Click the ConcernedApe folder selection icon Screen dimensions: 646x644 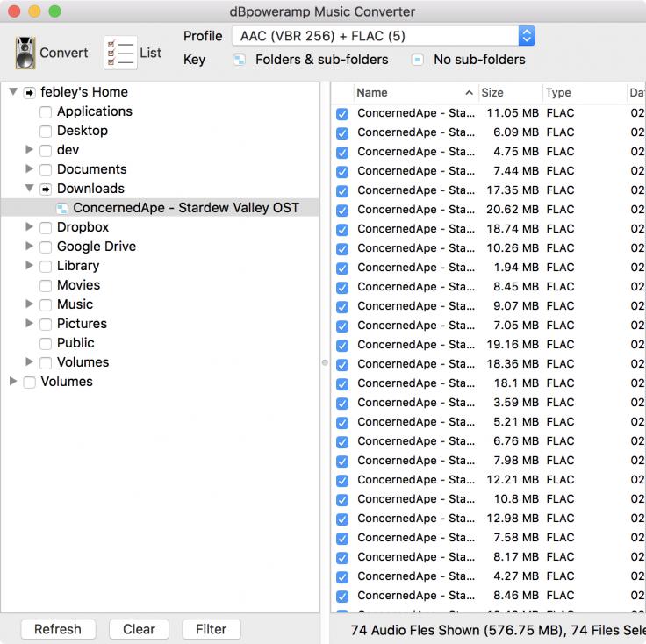coord(62,208)
